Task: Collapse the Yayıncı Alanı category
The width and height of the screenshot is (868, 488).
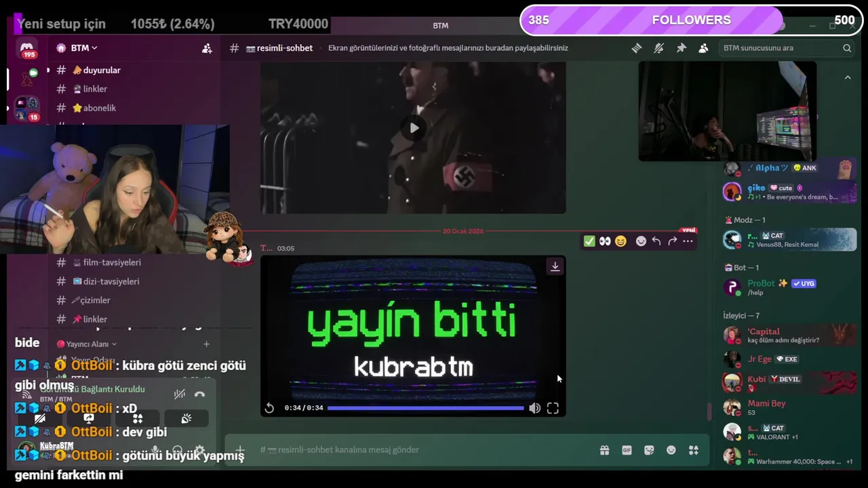Action: (87, 344)
